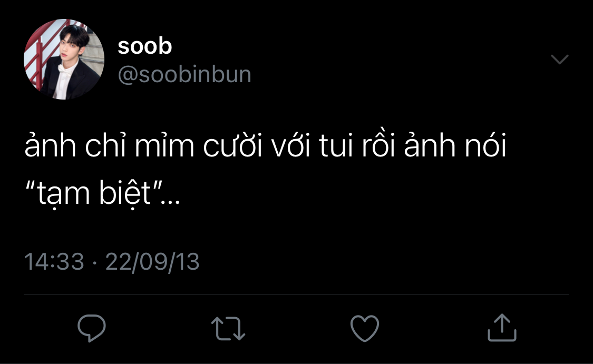
Task: Open the profile via display name "soob"
Action: pos(145,46)
